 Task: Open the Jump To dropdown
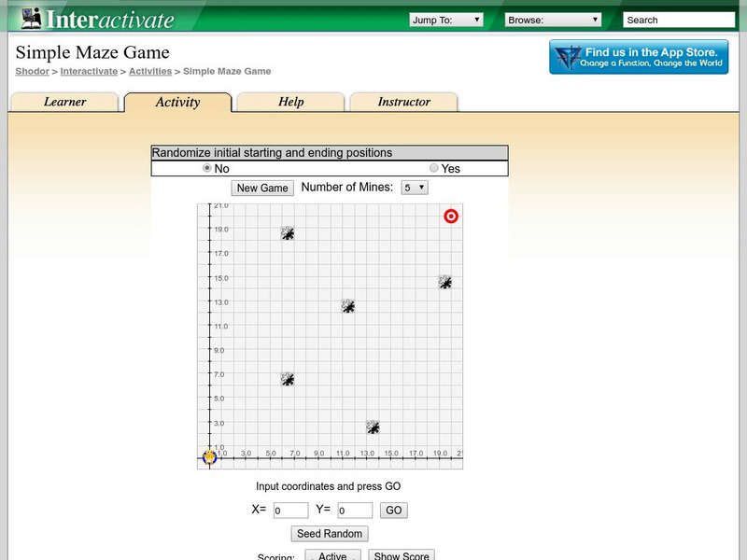446,20
